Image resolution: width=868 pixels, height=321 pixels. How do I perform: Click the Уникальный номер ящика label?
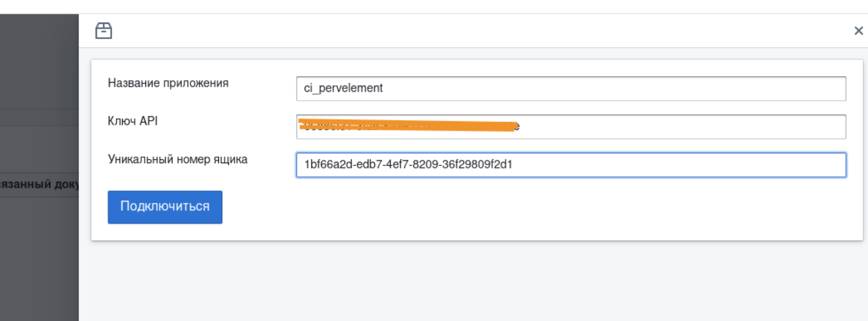177,159
